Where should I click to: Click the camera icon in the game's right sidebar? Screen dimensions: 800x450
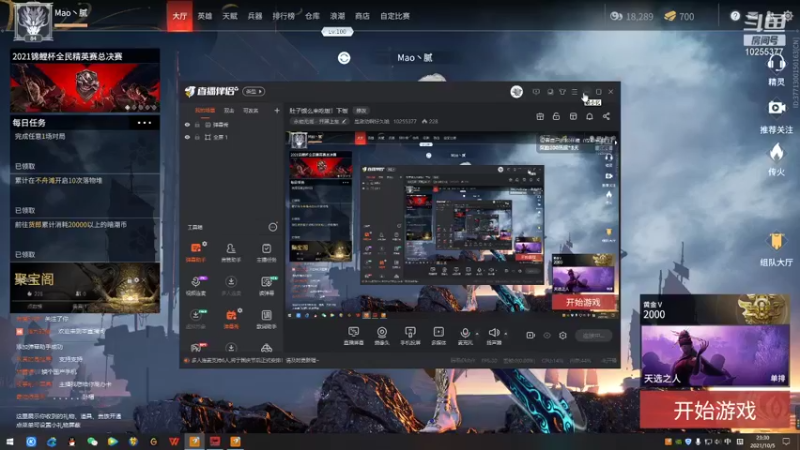pyautogui.click(x=776, y=108)
